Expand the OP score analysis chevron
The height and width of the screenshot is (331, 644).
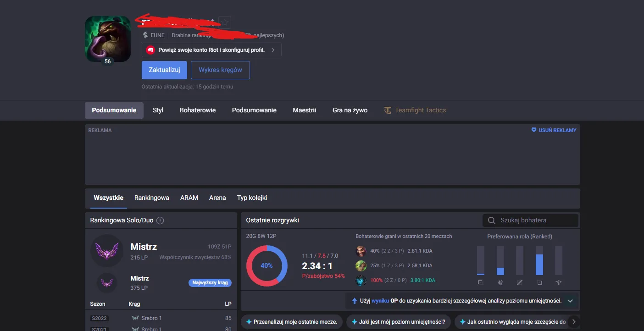point(570,301)
